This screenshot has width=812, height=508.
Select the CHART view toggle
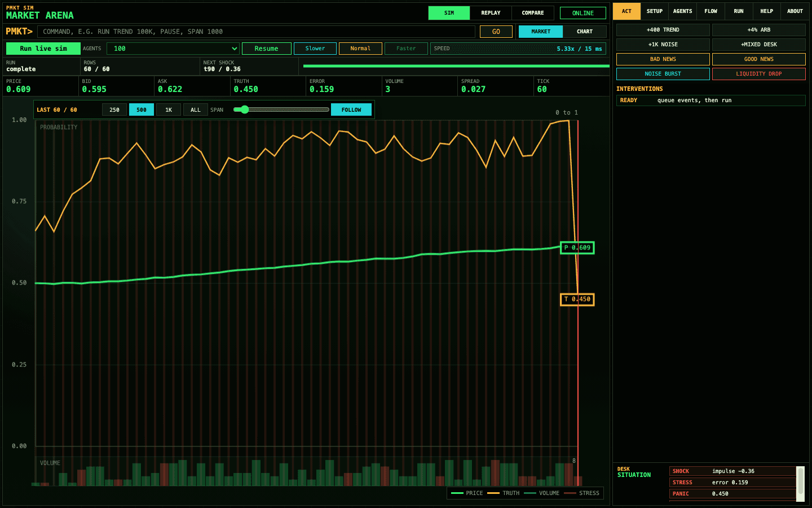(585, 32)
